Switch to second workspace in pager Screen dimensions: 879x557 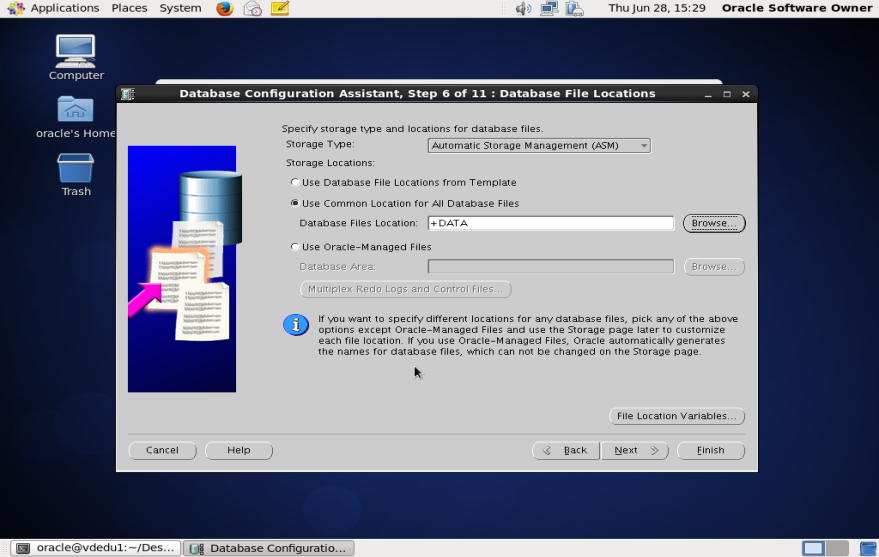[x=837, y=548]
